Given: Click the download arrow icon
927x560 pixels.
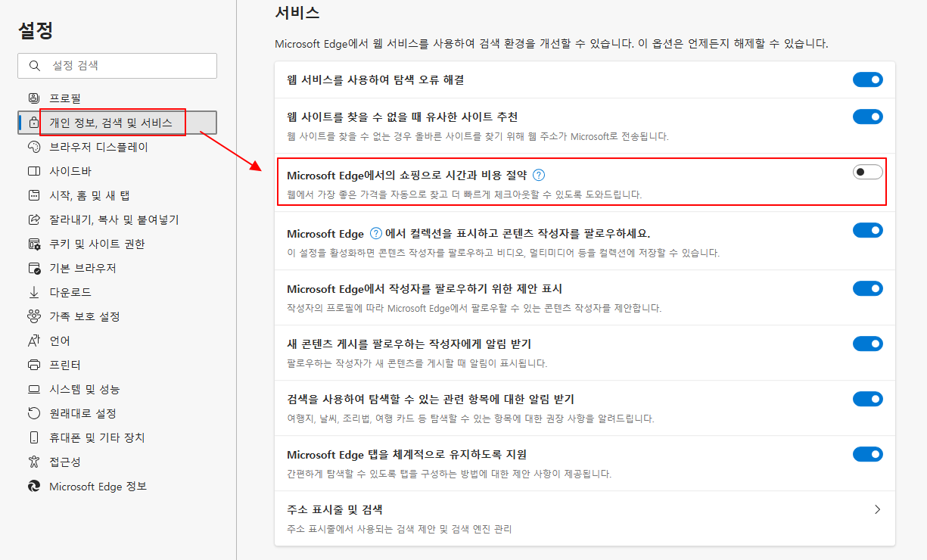Looking at the screenshot, I should tap(33, 292).
